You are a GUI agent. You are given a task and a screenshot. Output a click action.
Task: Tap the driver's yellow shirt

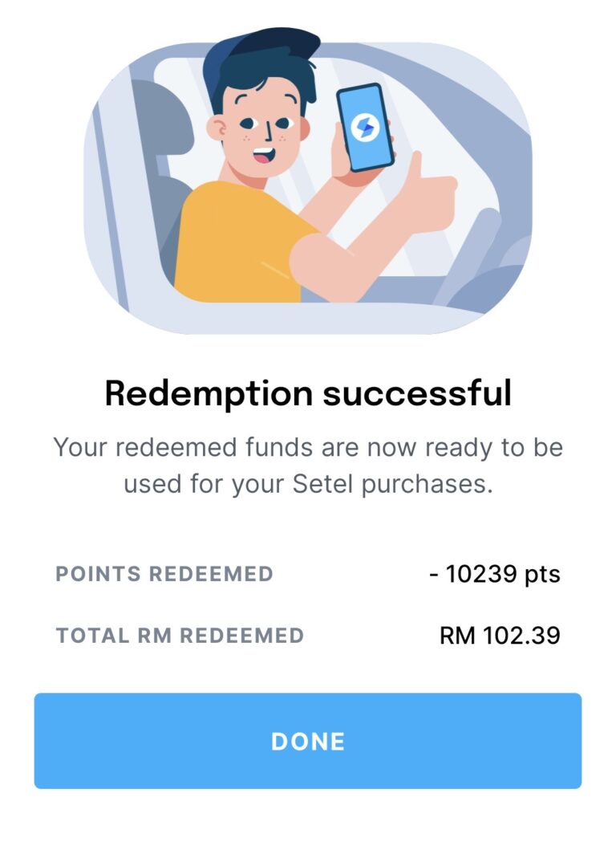pos(233,245)
